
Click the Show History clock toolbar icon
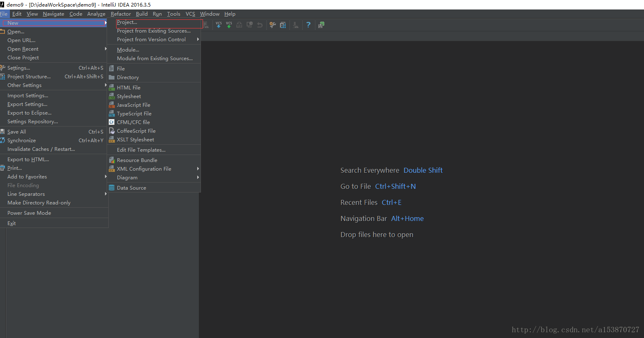(250, 25)
